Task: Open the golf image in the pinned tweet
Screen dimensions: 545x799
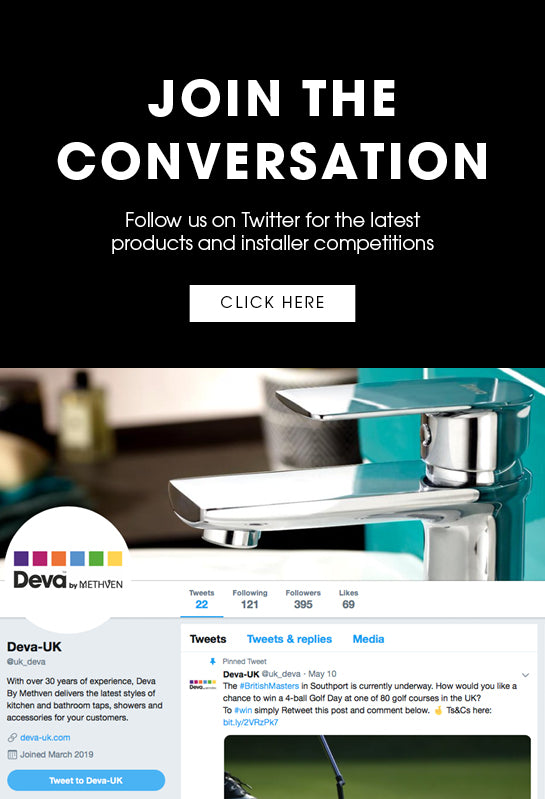Action: coord(377,767)
